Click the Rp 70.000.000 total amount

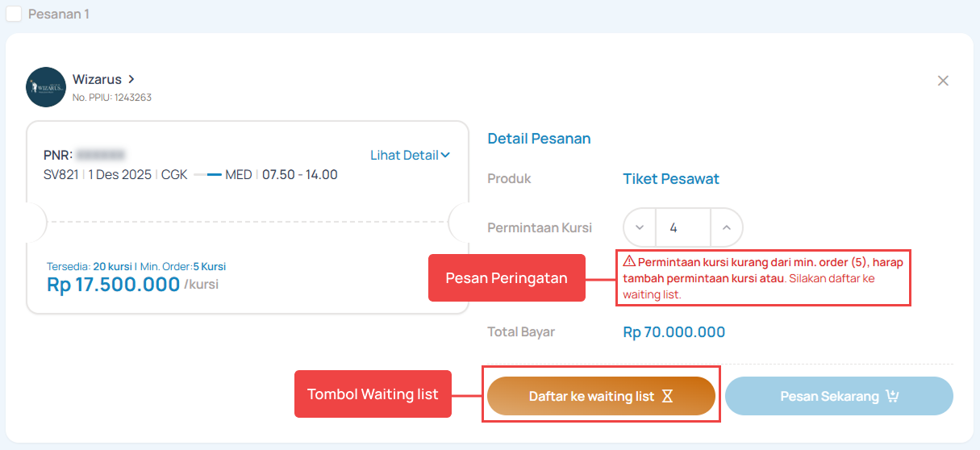pos(674,332)
